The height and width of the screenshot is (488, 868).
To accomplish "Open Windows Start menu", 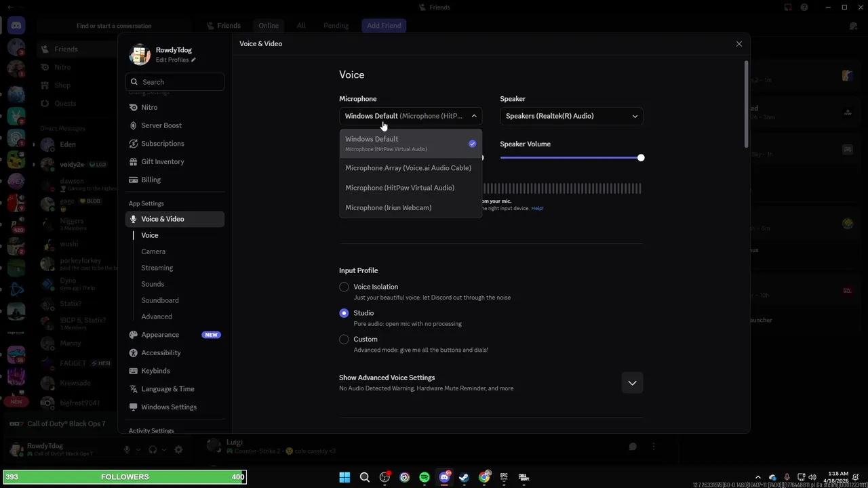I will pos(344,477).
